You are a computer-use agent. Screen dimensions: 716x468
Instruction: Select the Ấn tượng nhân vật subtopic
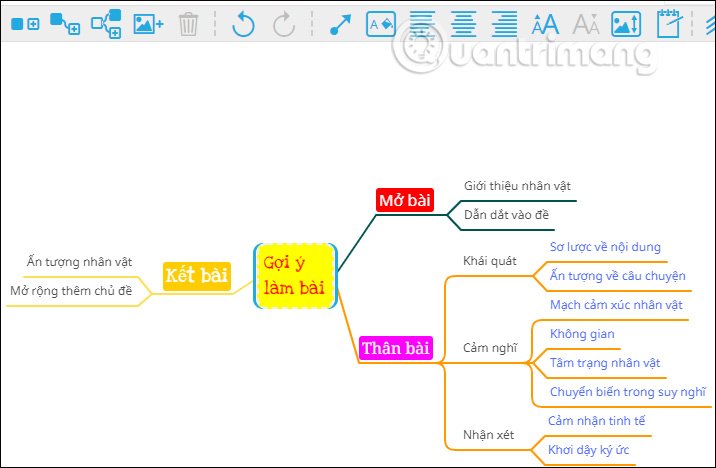[x=79, y=262]
